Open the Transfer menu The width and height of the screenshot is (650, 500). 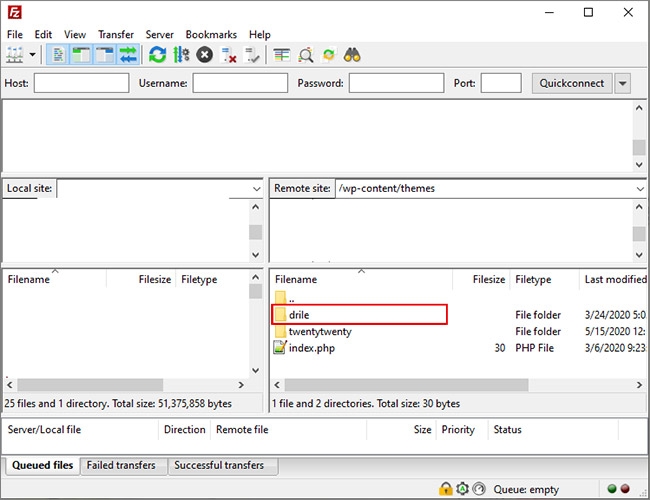(116, 34)
